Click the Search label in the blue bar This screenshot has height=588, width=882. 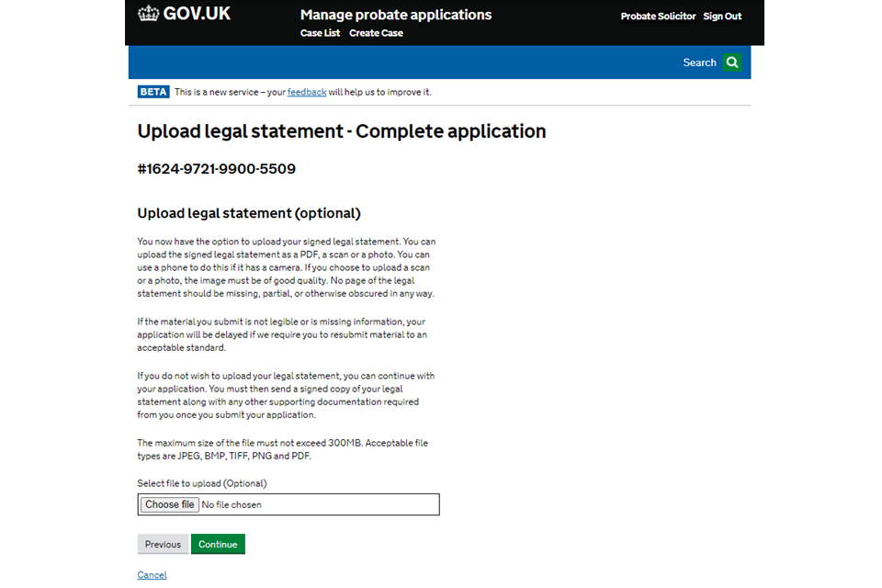pos(699,62)
